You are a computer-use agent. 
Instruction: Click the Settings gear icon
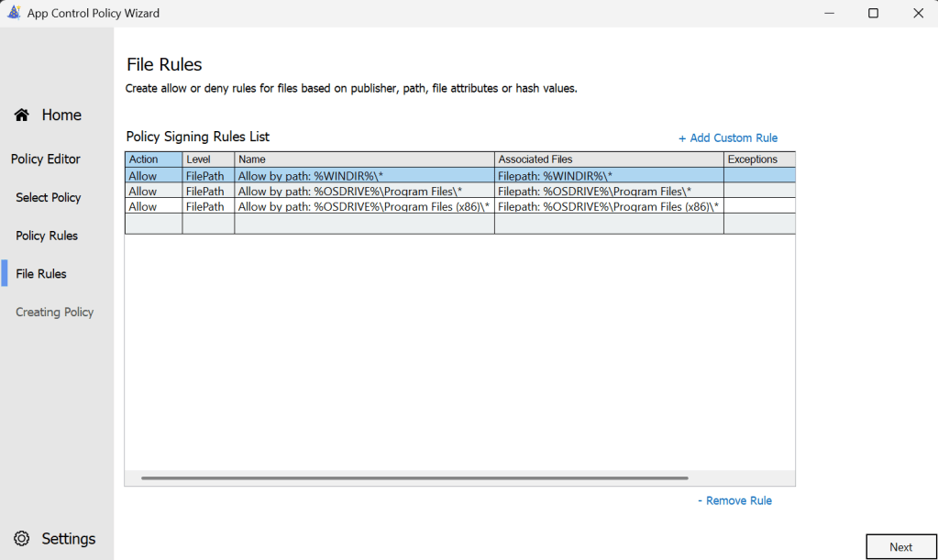22,539
